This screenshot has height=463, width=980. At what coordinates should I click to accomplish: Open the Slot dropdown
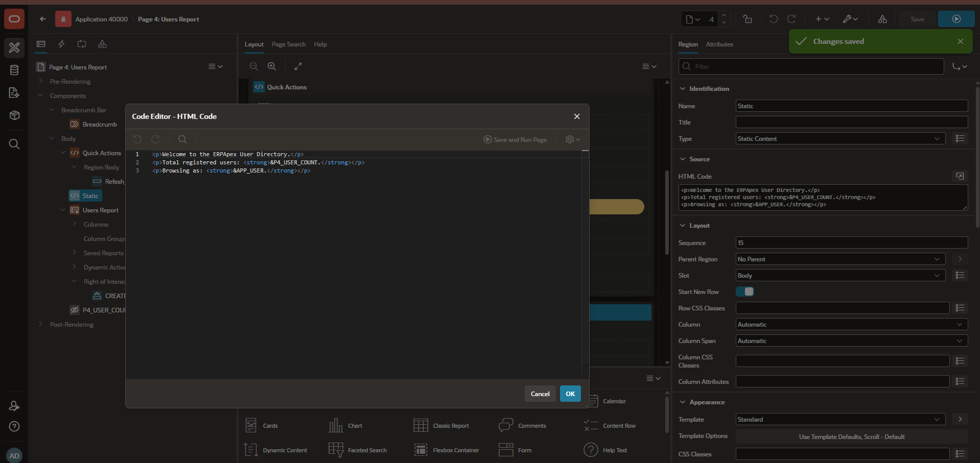tap(841, 276)
